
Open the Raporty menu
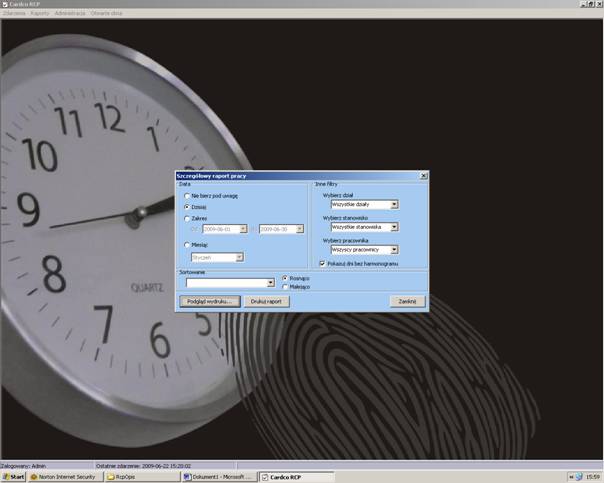tap(40, 13)
